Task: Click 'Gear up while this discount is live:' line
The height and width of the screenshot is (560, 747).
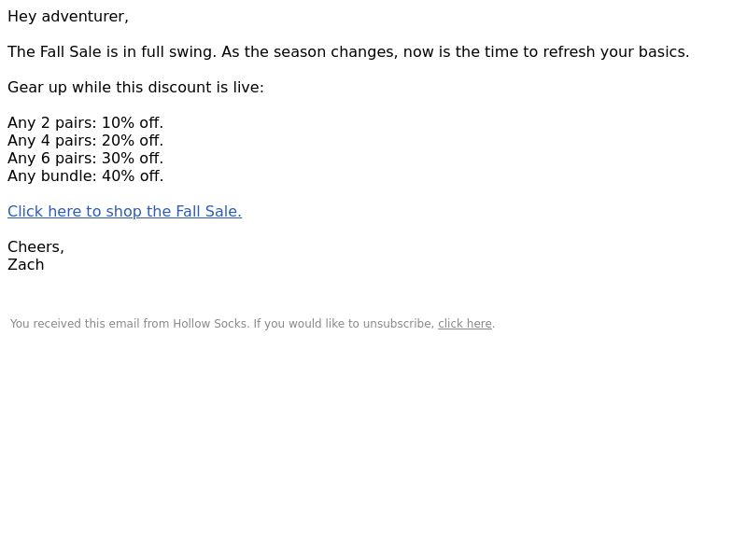Action: click(135, 88)
